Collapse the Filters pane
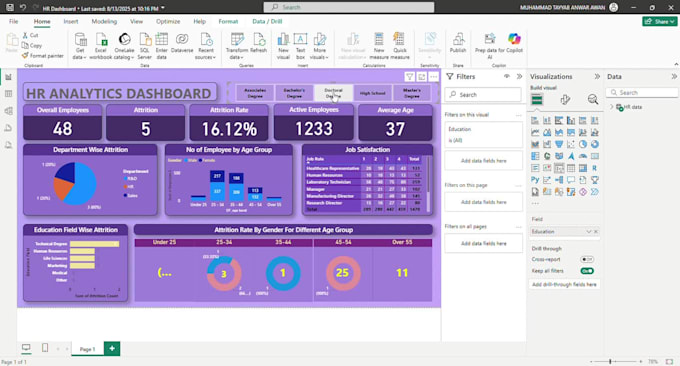680x366 pixels. coord(519,76)
